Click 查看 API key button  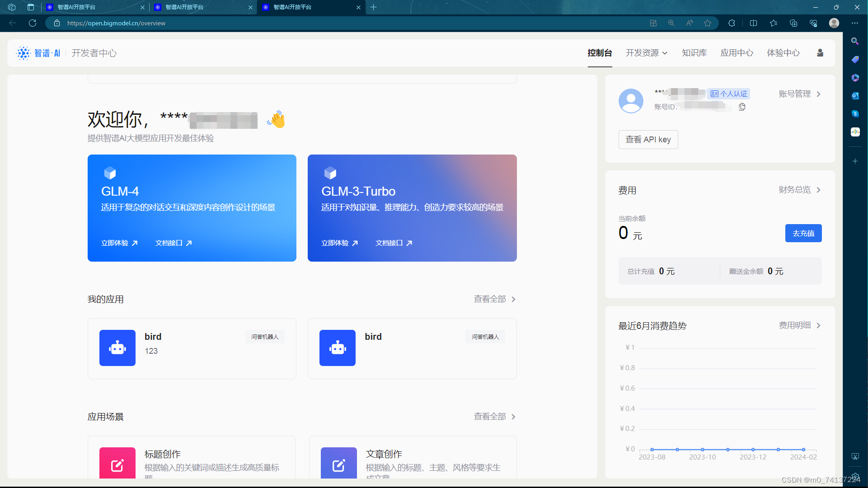tap(648, 140)
